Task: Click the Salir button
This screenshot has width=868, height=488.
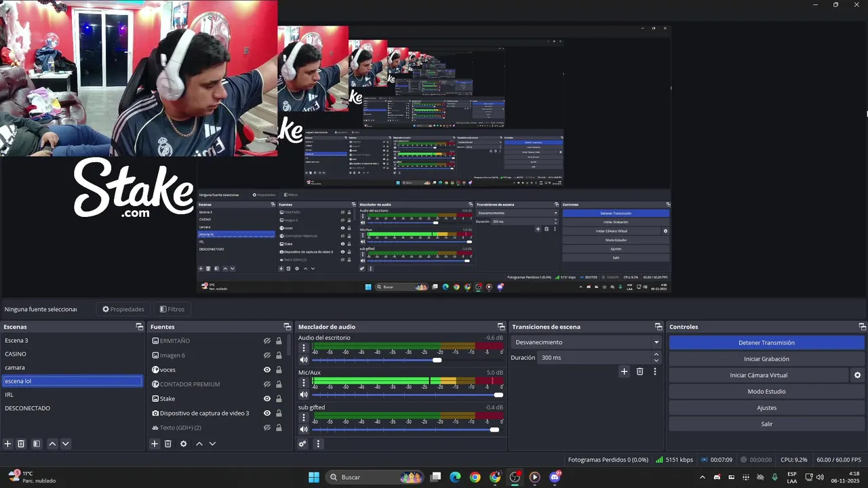Action: click(766, 424)
